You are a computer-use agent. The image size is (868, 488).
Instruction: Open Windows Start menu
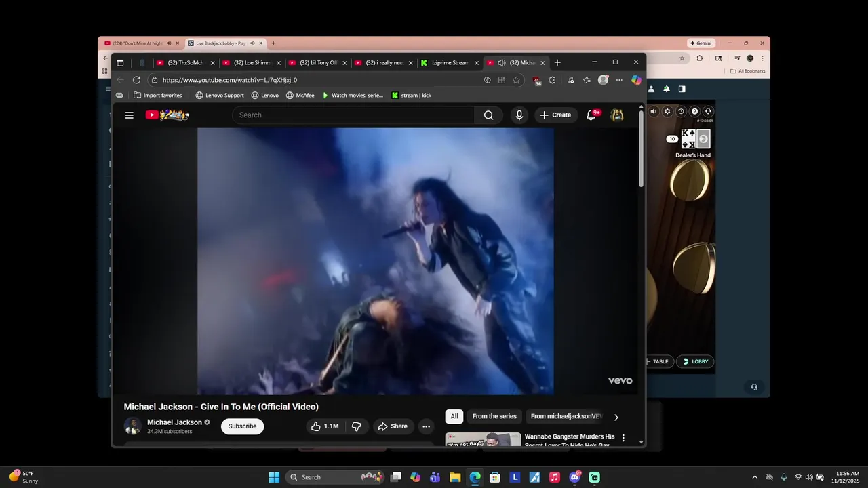[x=274, y=477]
